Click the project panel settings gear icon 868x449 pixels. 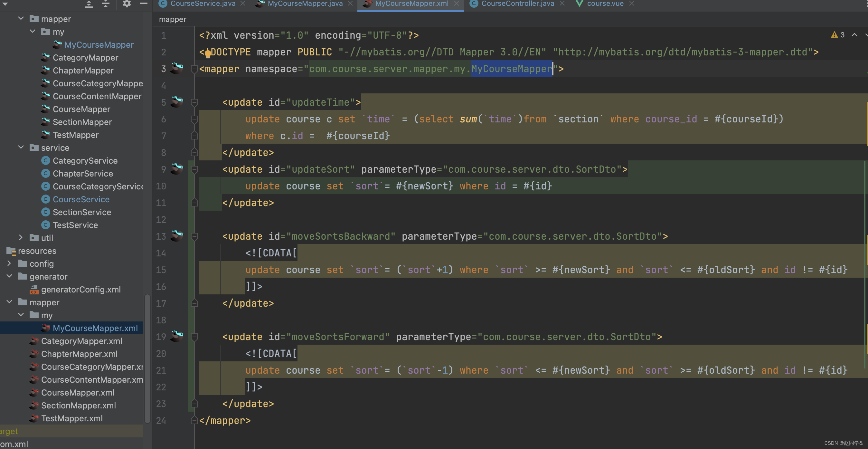click(x=126, y=4)
